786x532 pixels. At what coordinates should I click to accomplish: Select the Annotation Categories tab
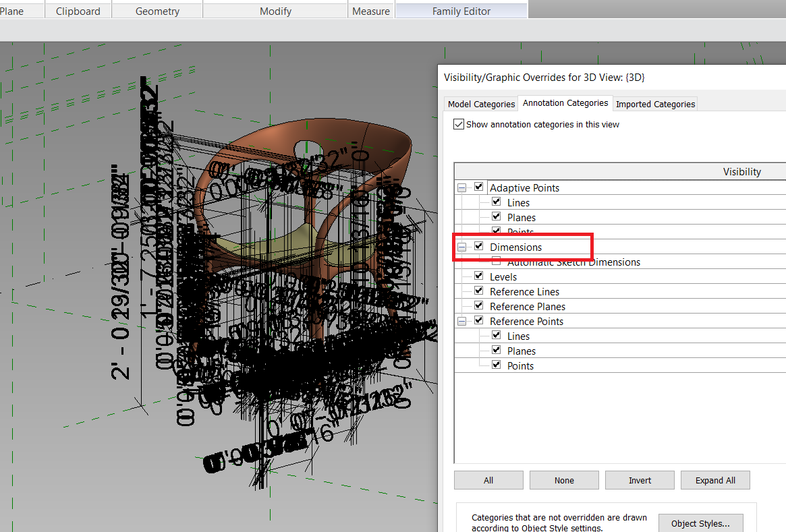[565, 103]
